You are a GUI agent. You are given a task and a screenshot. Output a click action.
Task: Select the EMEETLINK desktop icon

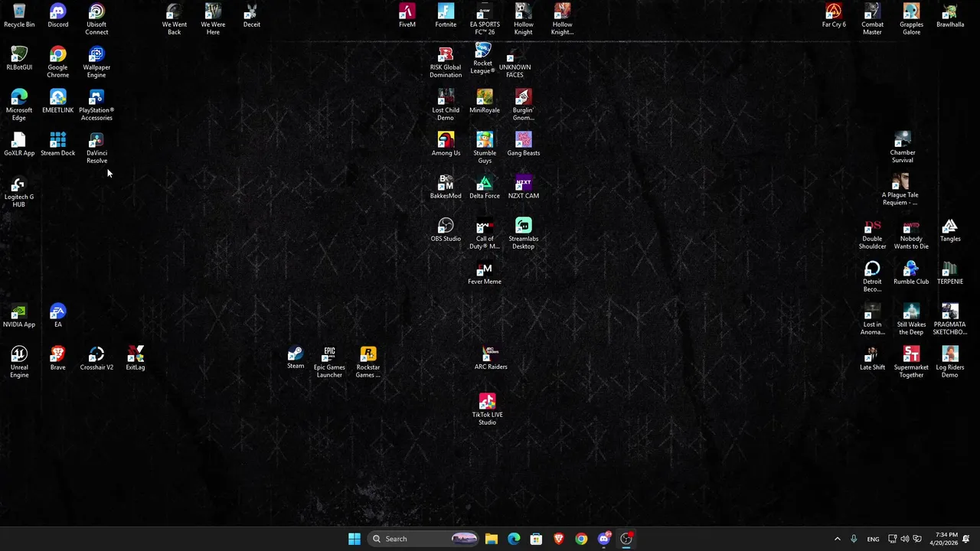coord(57,101)
